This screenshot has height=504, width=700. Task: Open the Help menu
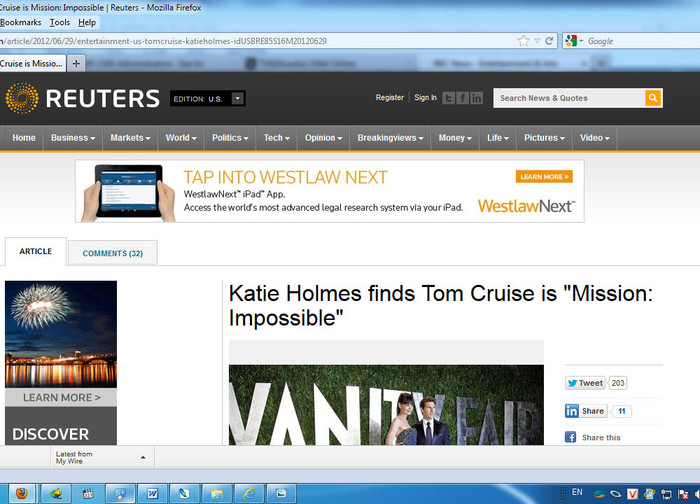87,22
